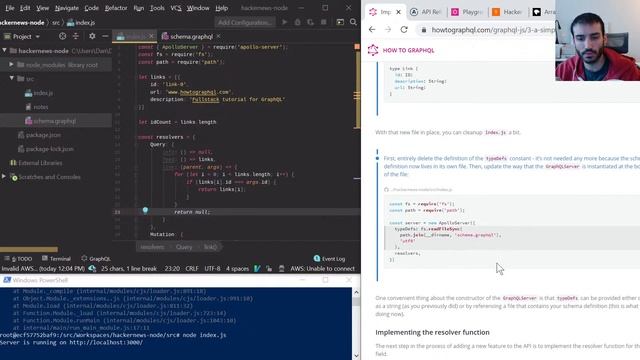Collapse the hackernews-node root folder
This screenshot has width=640, height=360.
pos(4,51)
